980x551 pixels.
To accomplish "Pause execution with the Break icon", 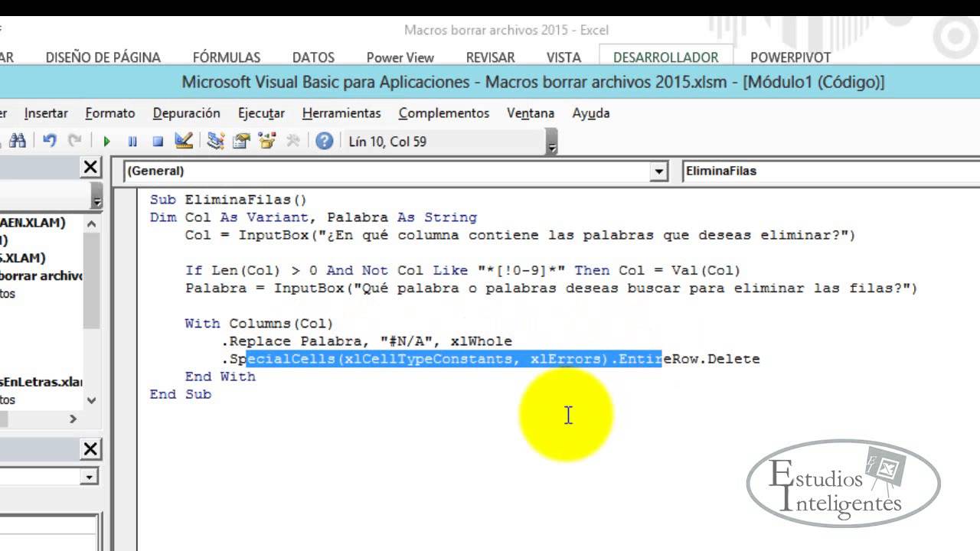I will tap(132, 142).
